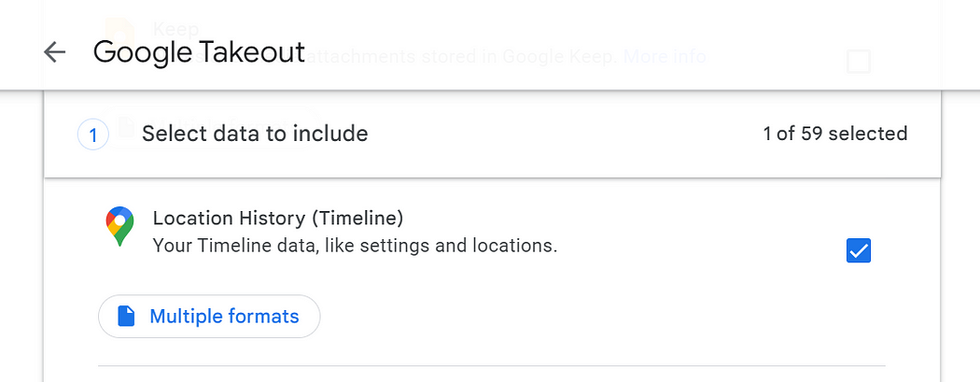Click the 'Your Timeline data' description text
Viewport: 980px width, 382px height.
pos(355,247)
